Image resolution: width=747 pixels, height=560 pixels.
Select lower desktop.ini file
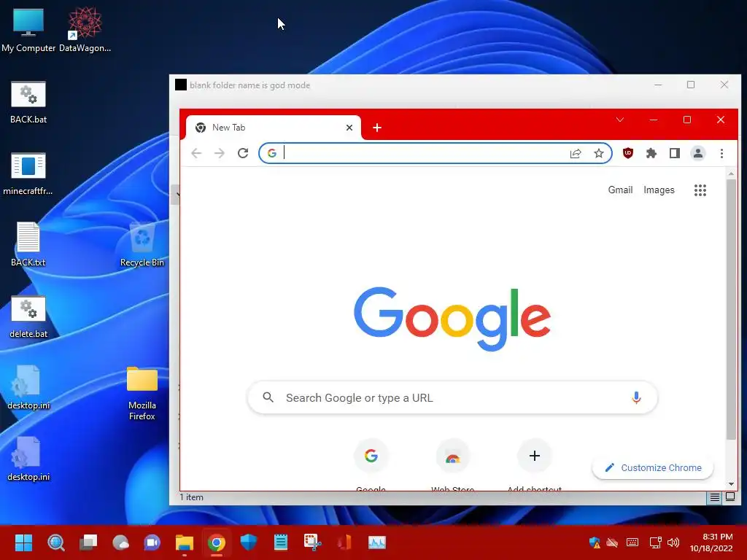click(x=28, y=459)
